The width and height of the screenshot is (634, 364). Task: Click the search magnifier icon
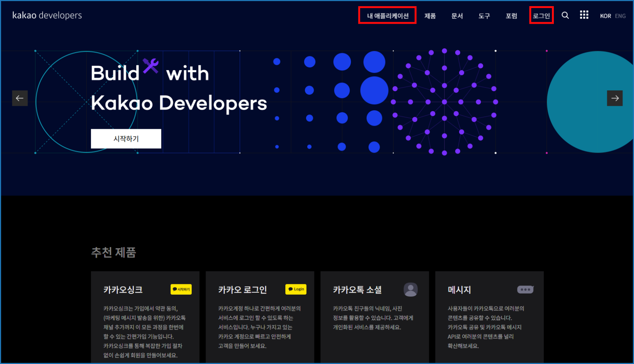click(565, 15)
